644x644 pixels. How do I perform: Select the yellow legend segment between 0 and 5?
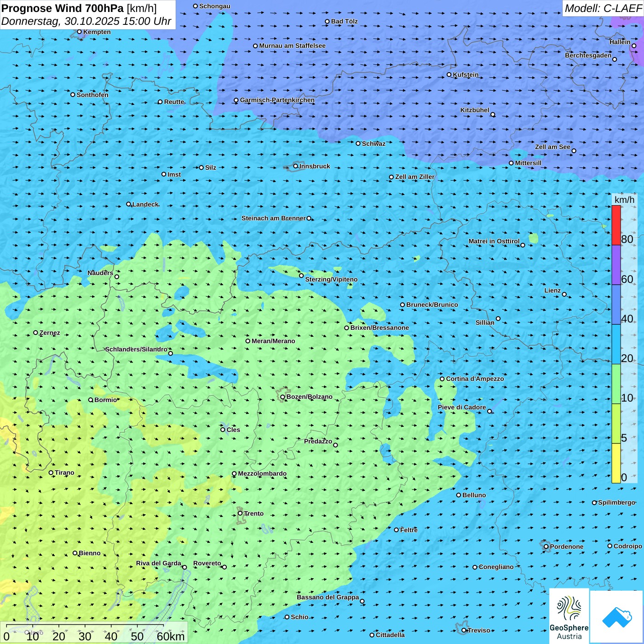tap(616, 463)
